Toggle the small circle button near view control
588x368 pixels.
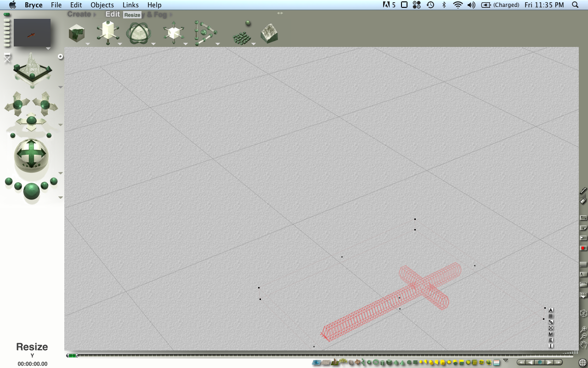[x=60, y=57]
